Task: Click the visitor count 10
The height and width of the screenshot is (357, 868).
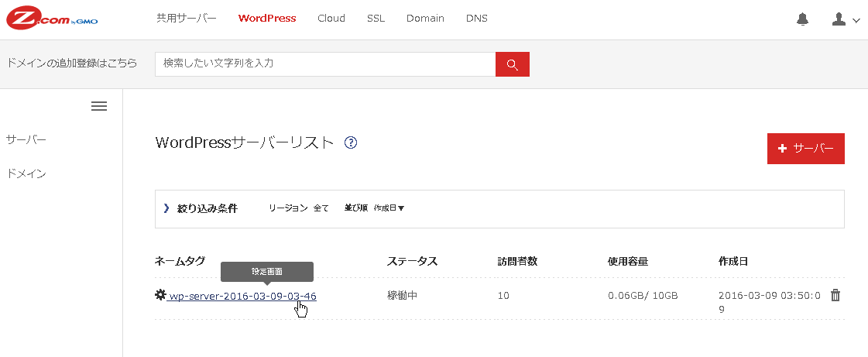Action: [503, 296]
